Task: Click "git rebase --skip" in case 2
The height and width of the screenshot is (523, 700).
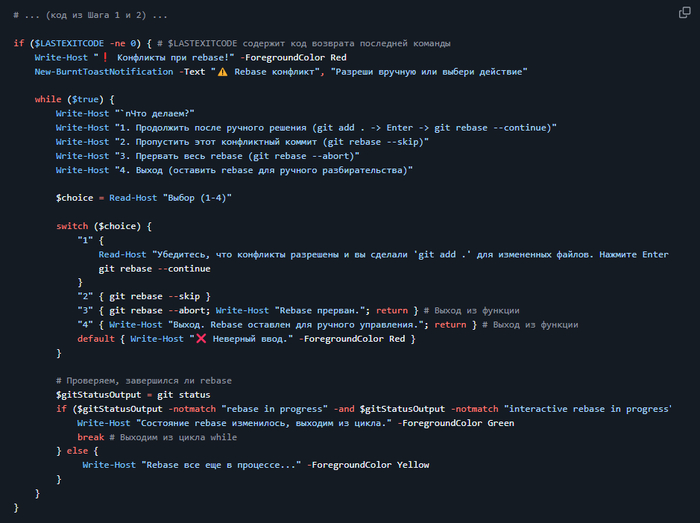Action: (x=154, y=297)
